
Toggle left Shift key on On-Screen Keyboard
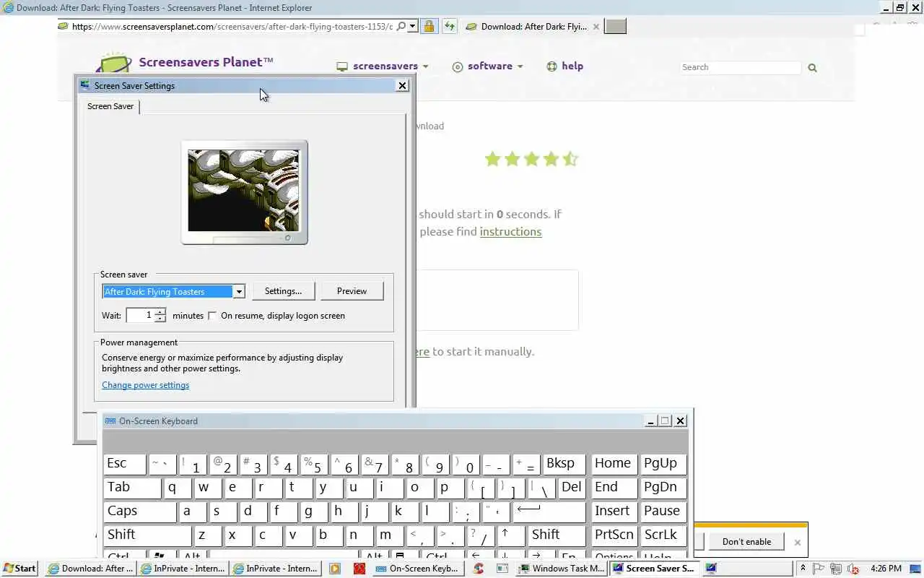(x=148, y=535)
